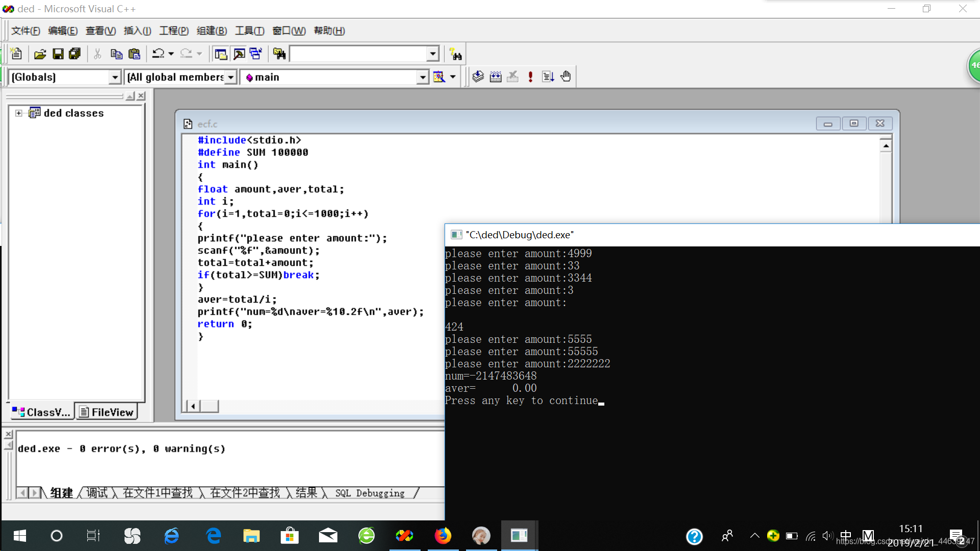Select the SQL Debugging output tab
The width and height of the screenshot is (980, 551).
[370, 493]
